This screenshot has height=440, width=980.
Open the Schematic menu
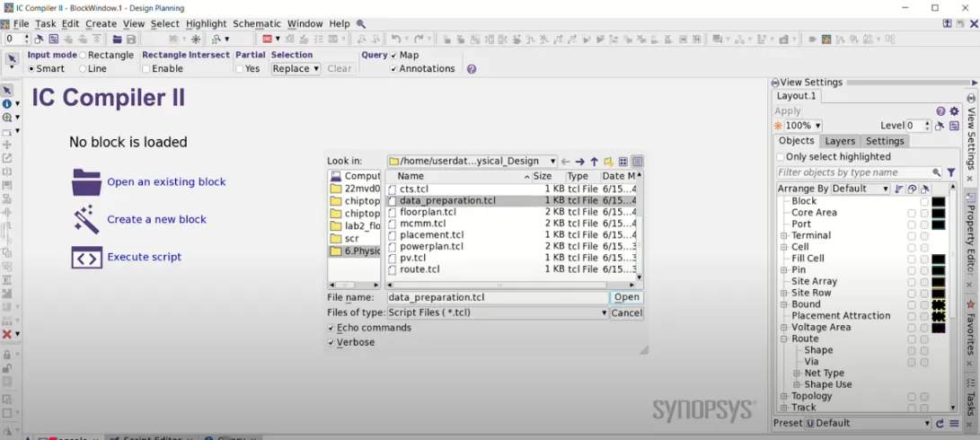pos(257,23)
